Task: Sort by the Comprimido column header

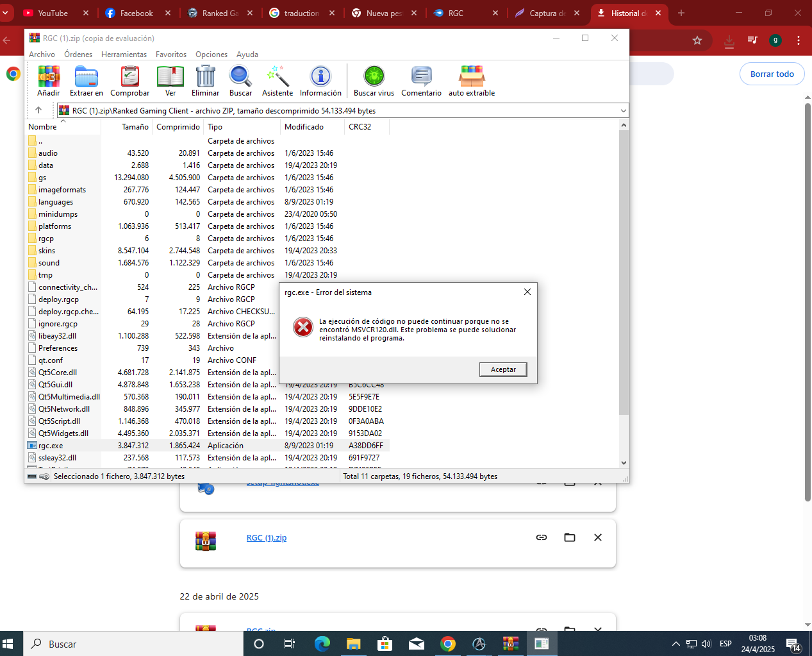Action: 178,127
